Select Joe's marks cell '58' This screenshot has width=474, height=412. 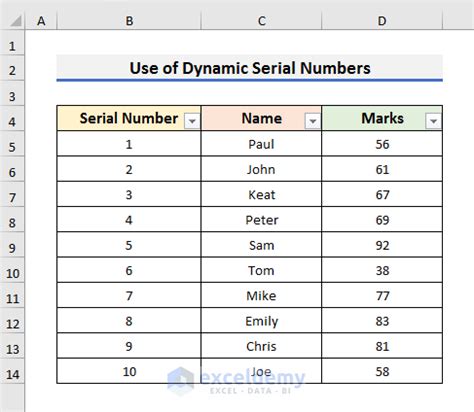[x=382, y=371]
